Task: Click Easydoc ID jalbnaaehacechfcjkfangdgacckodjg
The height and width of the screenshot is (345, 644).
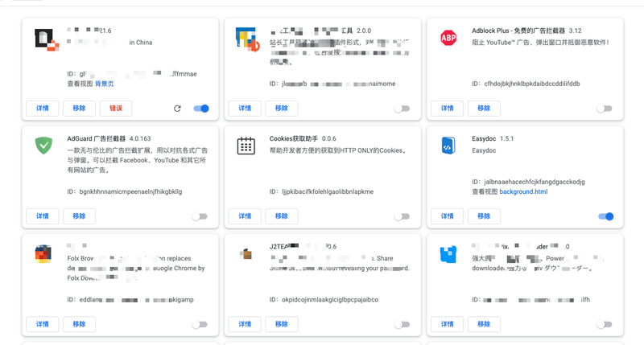Action: pyautogui.click(x=535, y=182)
